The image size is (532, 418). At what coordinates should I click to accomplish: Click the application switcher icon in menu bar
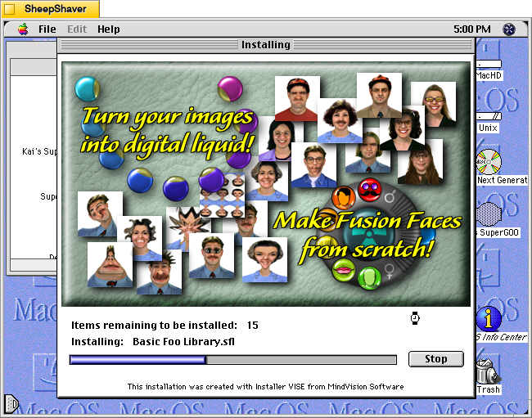tap(508, 29)
